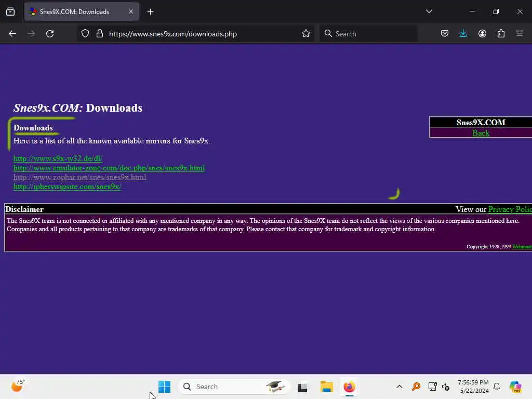
Task: Close the Firefox window
Action: click(x=520, y=11)
